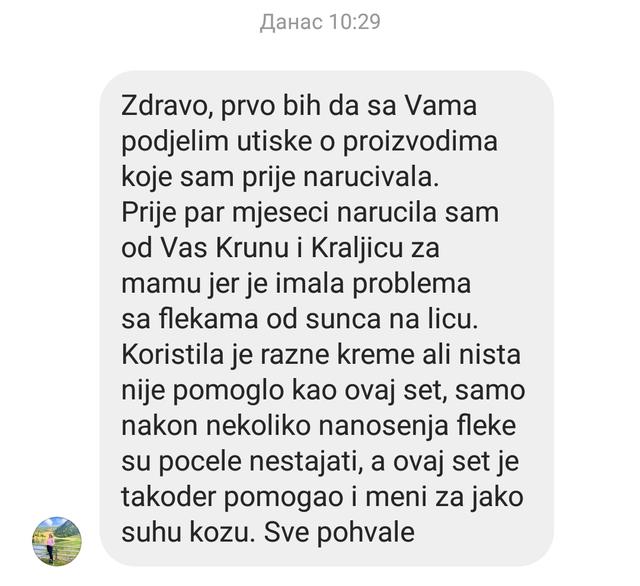Screen dimensions: 640x586
Task: Click the word 'Zdravo' in the message
Action: tap(166, 106)
